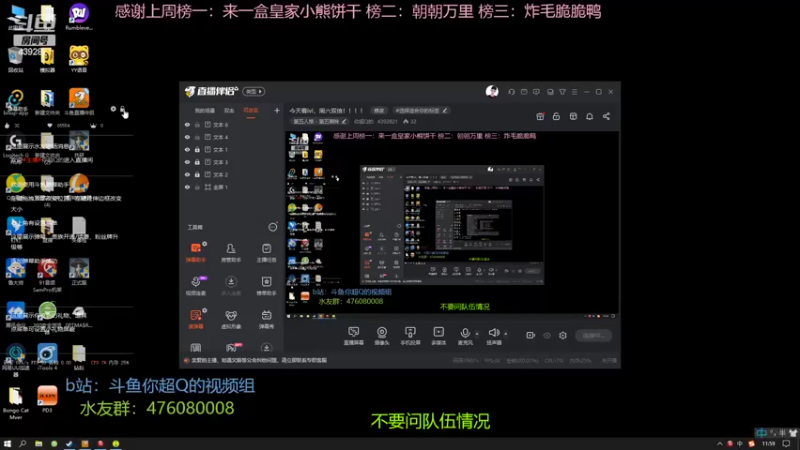
Task: Select the orange active scene tab
Action: 251,110
